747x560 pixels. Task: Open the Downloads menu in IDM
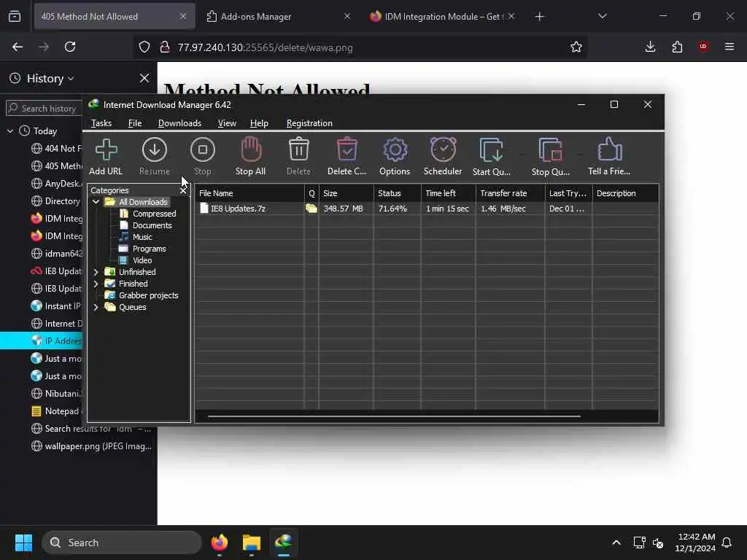(179, 123)
